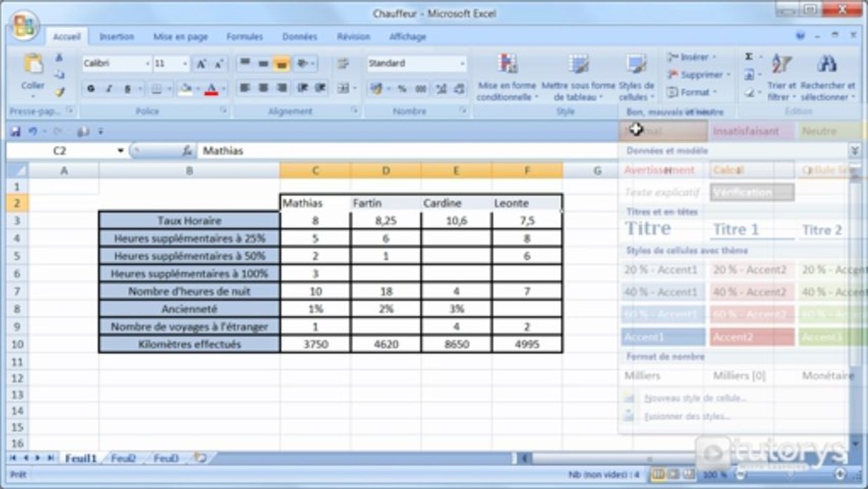Click the Format Painter brush icon
This screenshot has height=489, width=868.
point(59,92)
